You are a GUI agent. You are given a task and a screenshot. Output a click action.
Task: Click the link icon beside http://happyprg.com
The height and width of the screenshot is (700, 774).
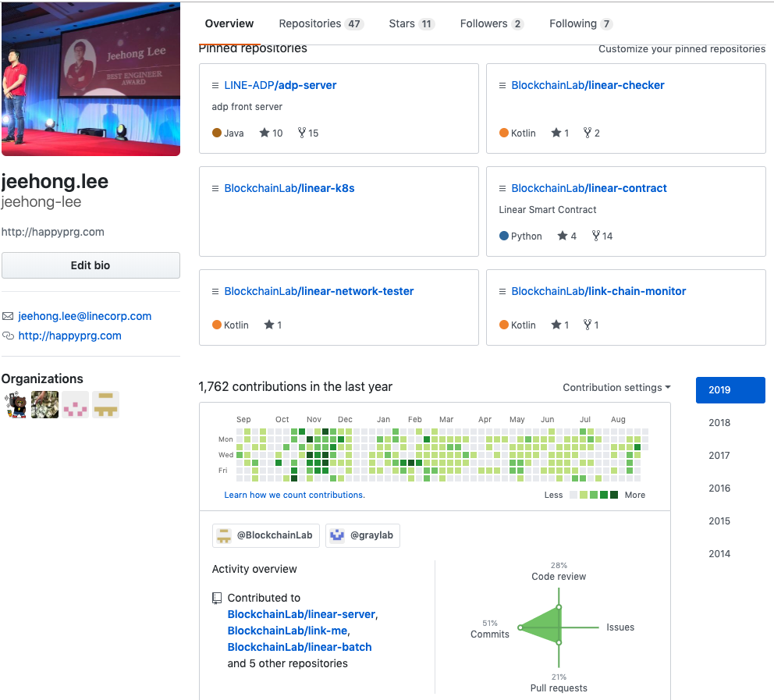click(x=9, y=335)
